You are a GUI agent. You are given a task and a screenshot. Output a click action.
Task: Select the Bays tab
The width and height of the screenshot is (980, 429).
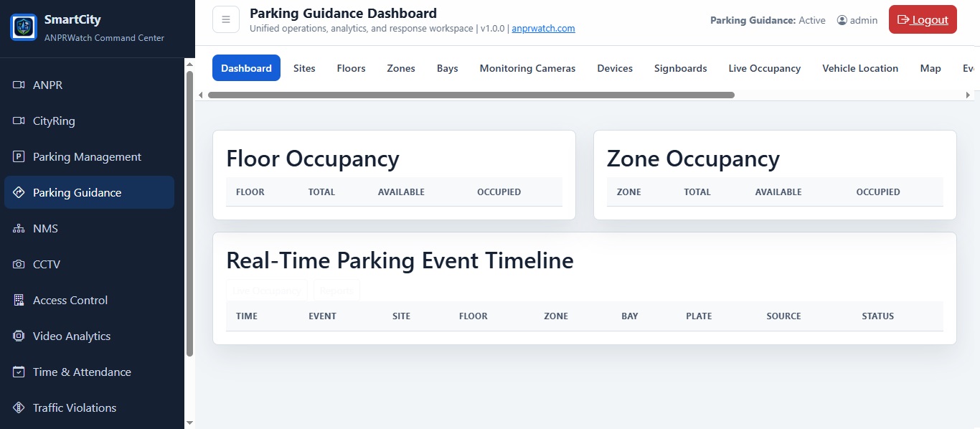click(448, 68)
